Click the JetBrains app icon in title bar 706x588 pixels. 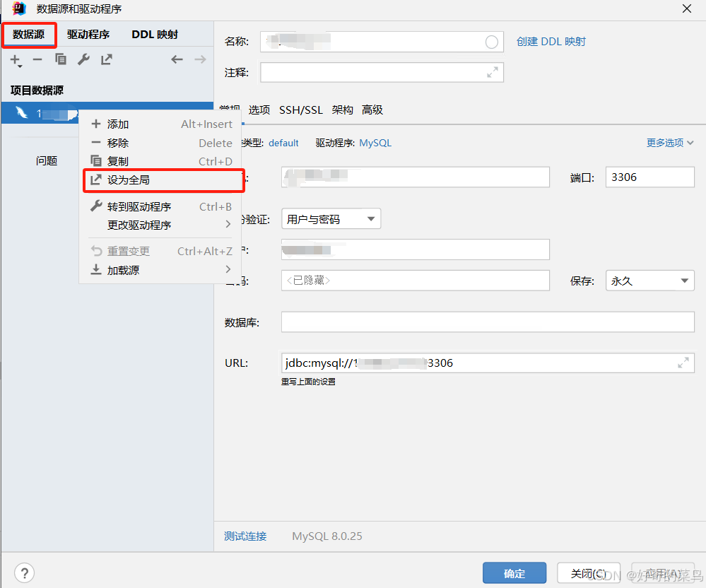[x=19, y=8]
